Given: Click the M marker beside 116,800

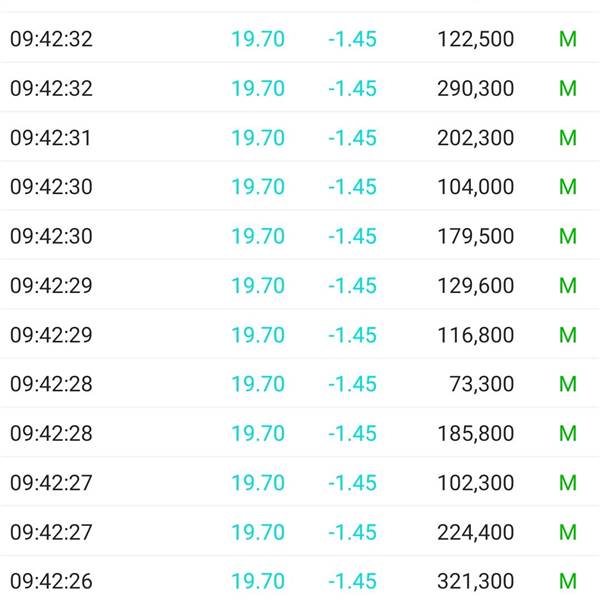Looking at the screenshot, I should [x=568, y=335].
